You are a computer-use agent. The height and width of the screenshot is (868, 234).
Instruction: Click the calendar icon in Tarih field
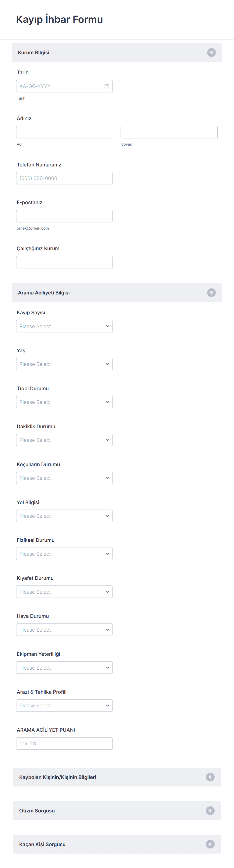coord(106,86)
